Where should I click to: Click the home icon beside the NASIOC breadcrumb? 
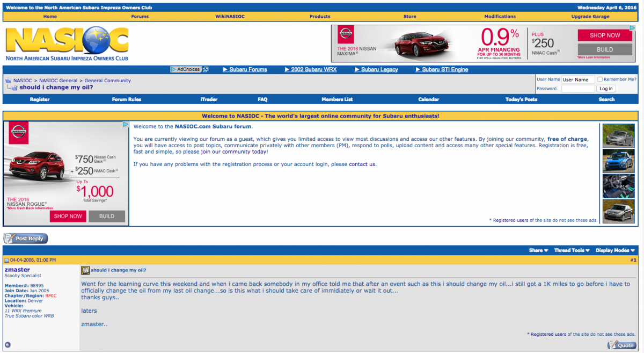click(x=7, y=80)
